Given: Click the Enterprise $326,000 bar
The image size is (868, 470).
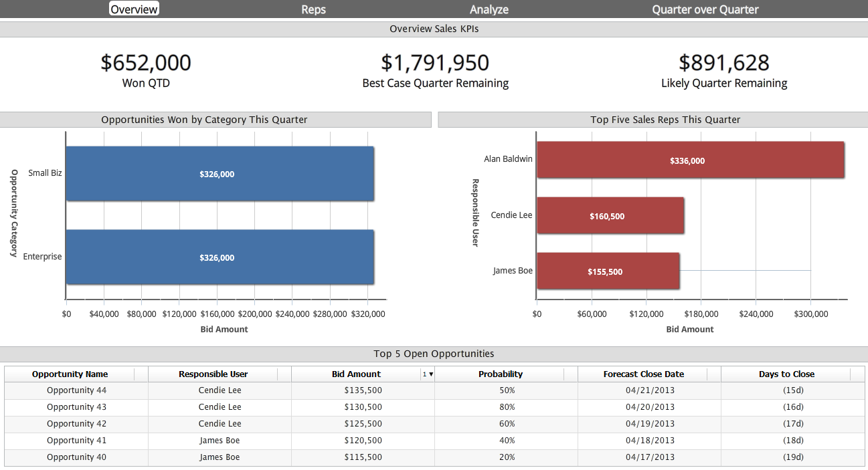Looking at the screenshot, I should [x=220, y=257].
